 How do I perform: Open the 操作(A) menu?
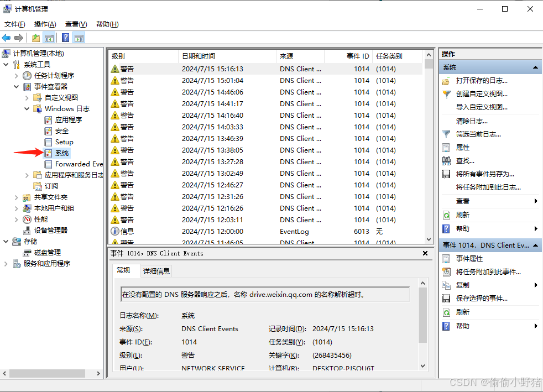(x=45, y=24)
